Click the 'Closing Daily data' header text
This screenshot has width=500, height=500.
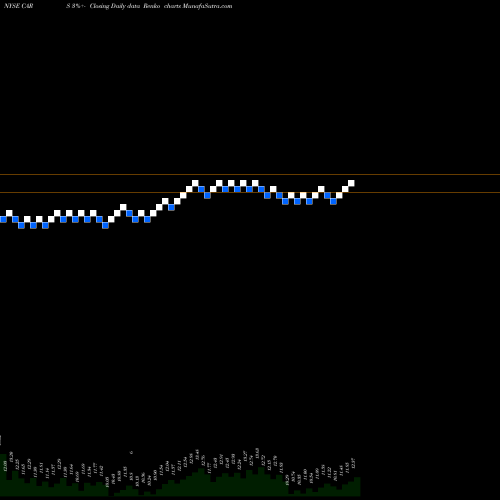click(115, 6)
